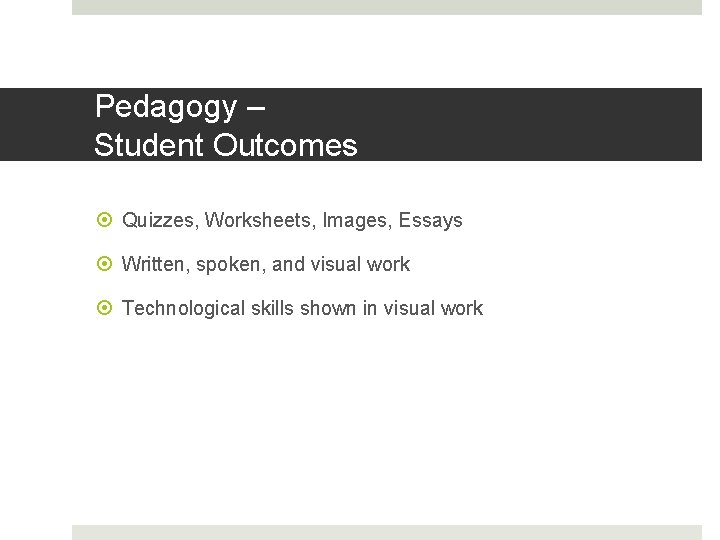Click the word shown in third bullet
Image resolution: width=720 pixels, height=540 pixels.
pyautogui.click(x=329, y=309)
